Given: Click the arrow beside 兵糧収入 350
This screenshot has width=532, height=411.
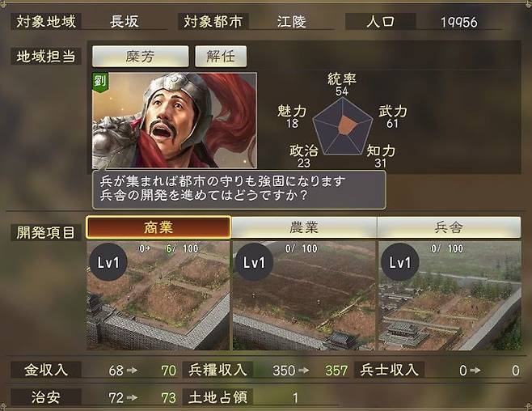Looking at the screenshot, I should point(304,371).
